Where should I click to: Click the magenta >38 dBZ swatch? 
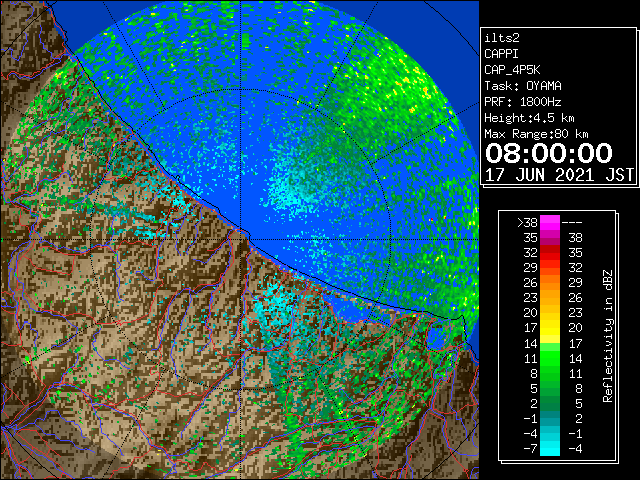click(550, 223)
